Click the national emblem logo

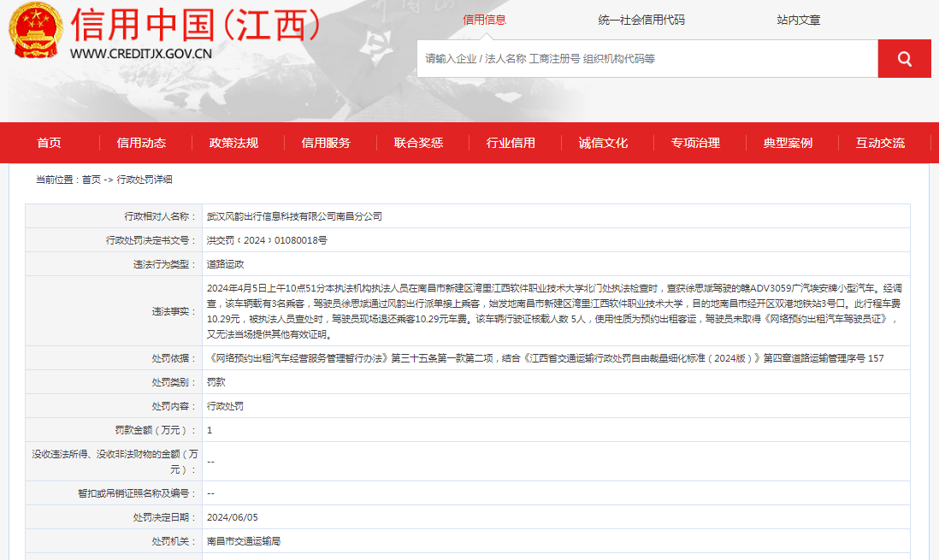(x=35, y=30)
